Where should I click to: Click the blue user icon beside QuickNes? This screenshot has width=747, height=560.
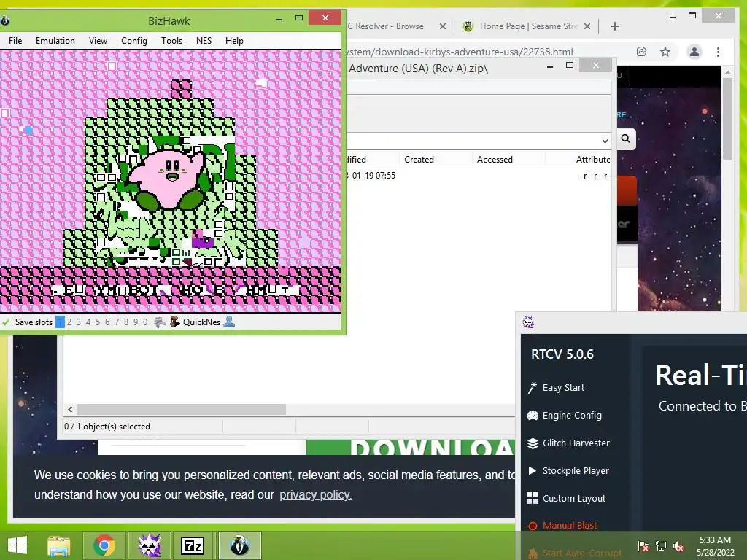coord(229,322)
